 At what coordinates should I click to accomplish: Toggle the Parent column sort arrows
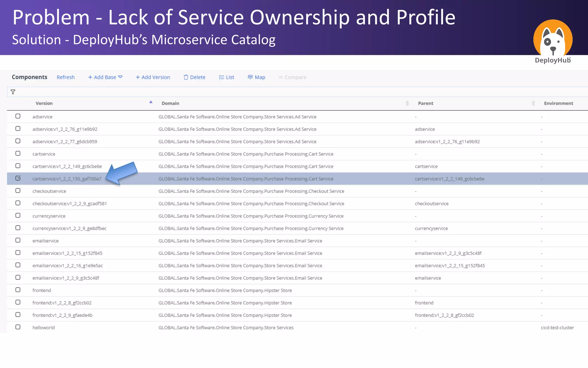coord(533,103)
